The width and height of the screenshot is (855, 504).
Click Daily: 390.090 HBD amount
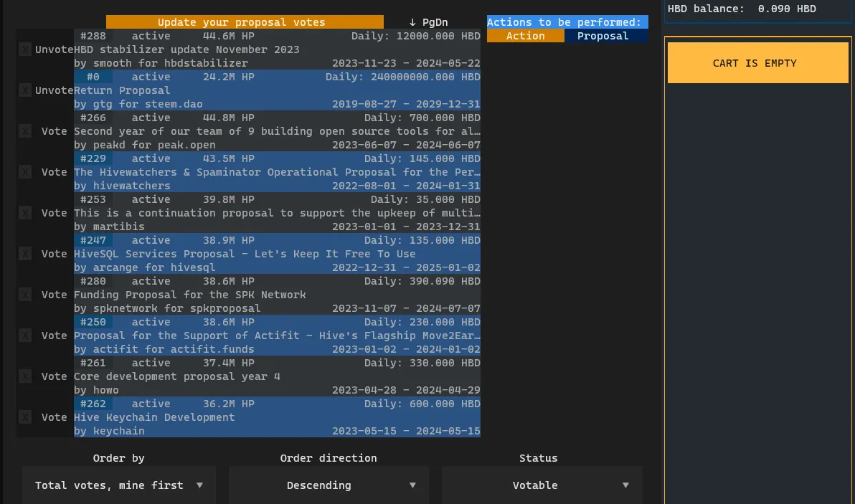click(x=422, y=281)
